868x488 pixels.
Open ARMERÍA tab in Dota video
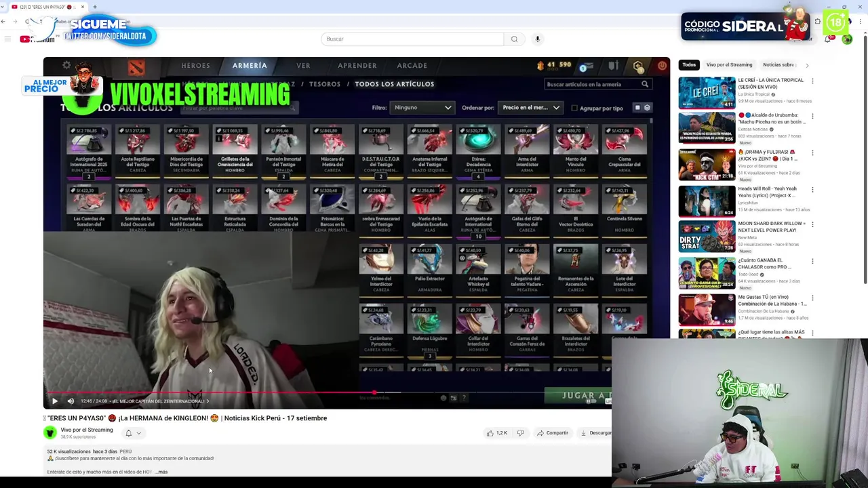pos(250,66)
